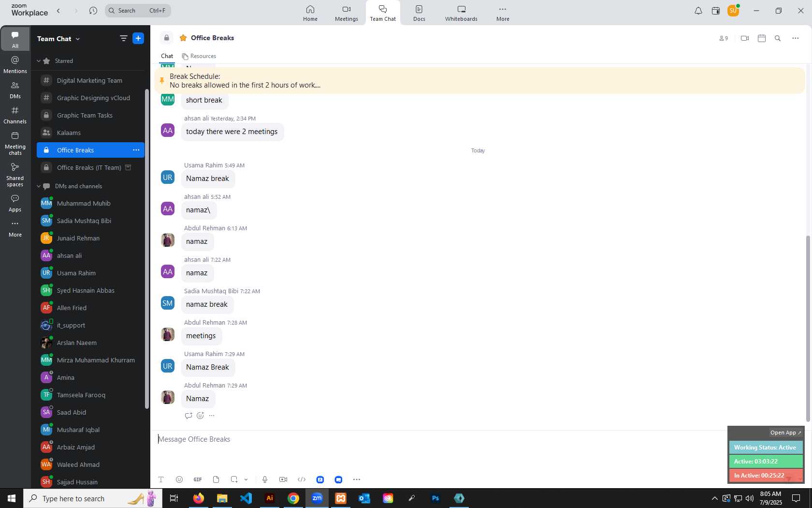The height and width of the screenshot is (508, 812).
Task: Open DMs in the sidebar
Action: click(x=15, y=90)
